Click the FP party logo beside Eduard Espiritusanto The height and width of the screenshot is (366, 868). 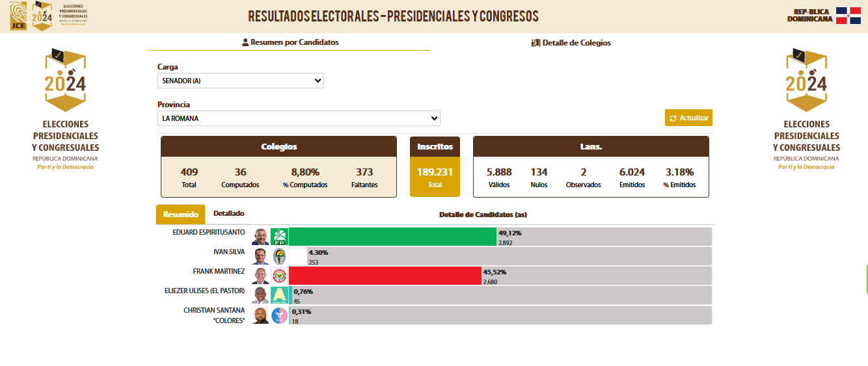(x=278, y=237)
